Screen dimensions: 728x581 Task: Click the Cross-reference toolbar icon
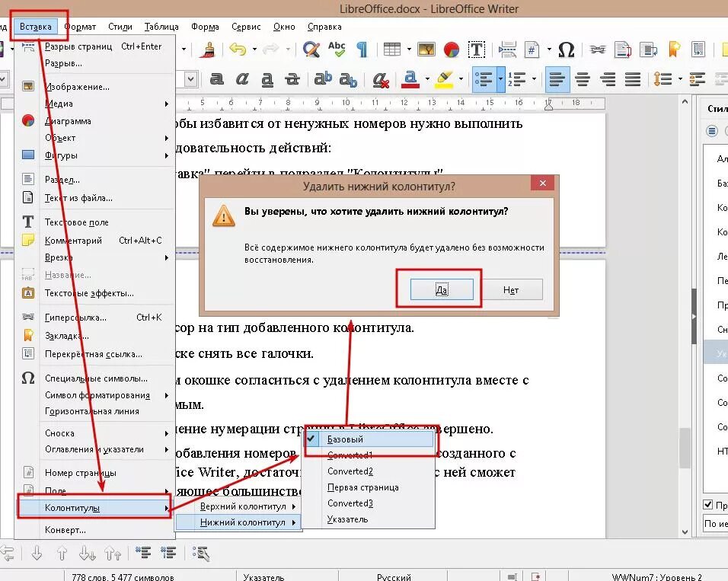tap(698, 49)
